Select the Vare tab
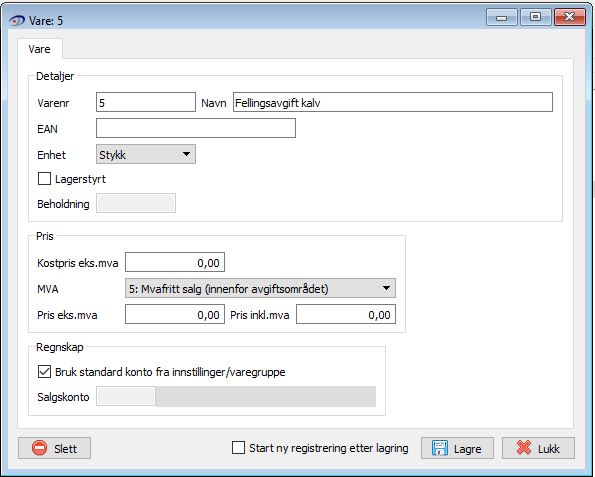The height and width of the screenshot is (477, 595). (x=39, y=49)
